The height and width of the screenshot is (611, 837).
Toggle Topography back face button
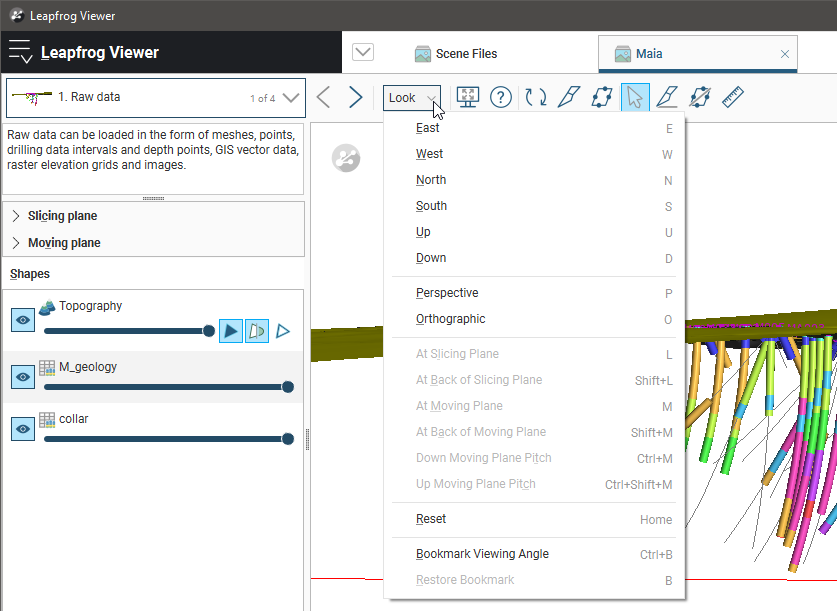[x=257, y=331]
